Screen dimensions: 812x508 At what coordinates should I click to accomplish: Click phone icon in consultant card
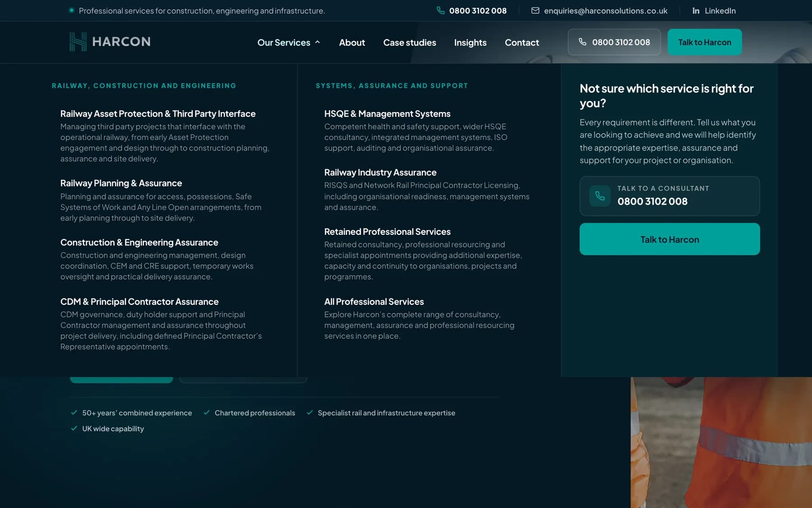[600, 196]
